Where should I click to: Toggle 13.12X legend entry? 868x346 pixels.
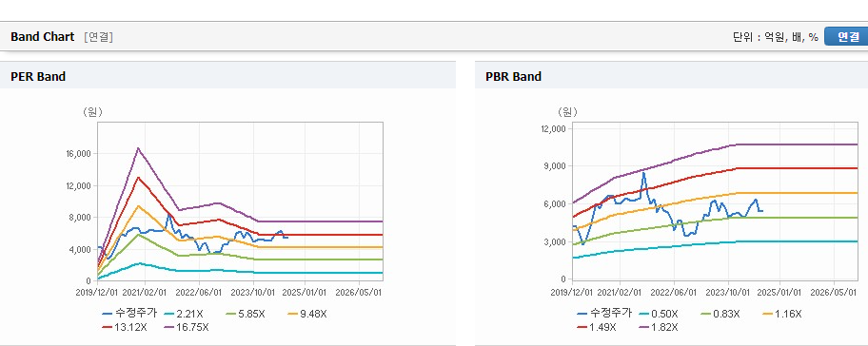125,327
